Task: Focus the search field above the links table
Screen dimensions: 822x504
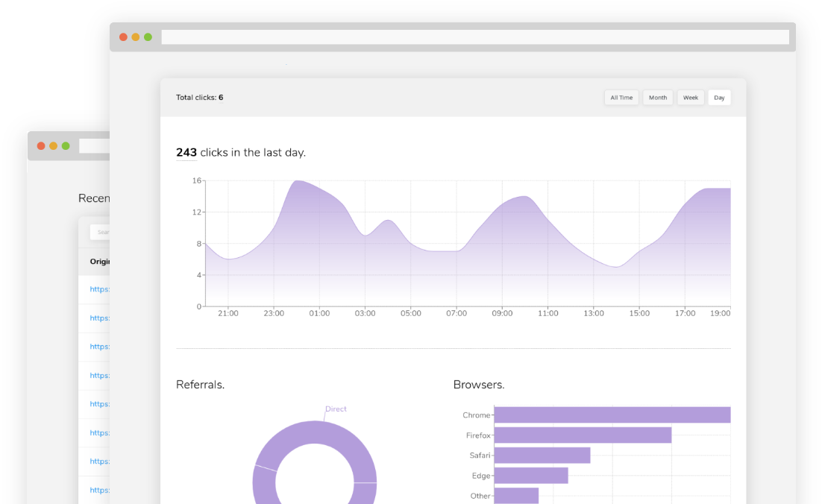Action: click(100, 232)
